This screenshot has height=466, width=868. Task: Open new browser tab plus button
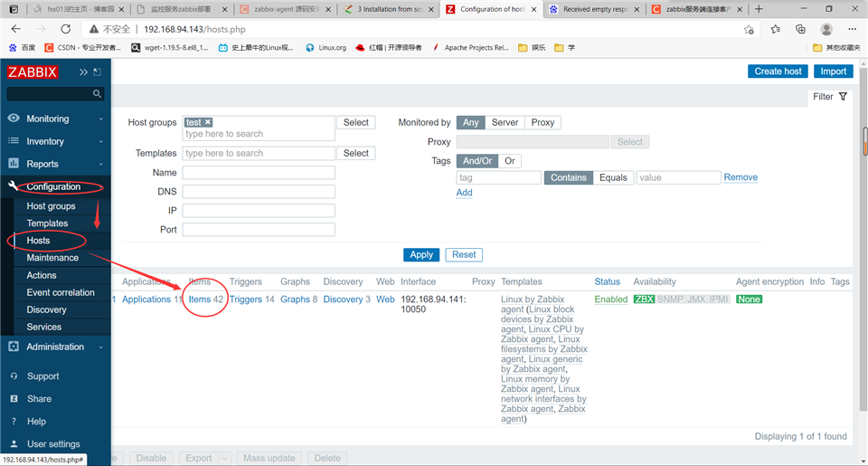(x=759, y=9)
